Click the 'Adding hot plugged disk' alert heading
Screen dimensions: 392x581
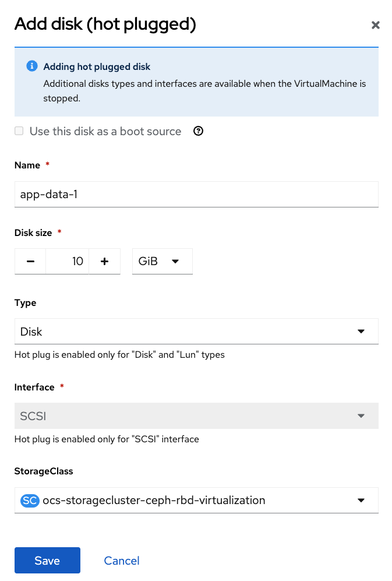(97, 67)
